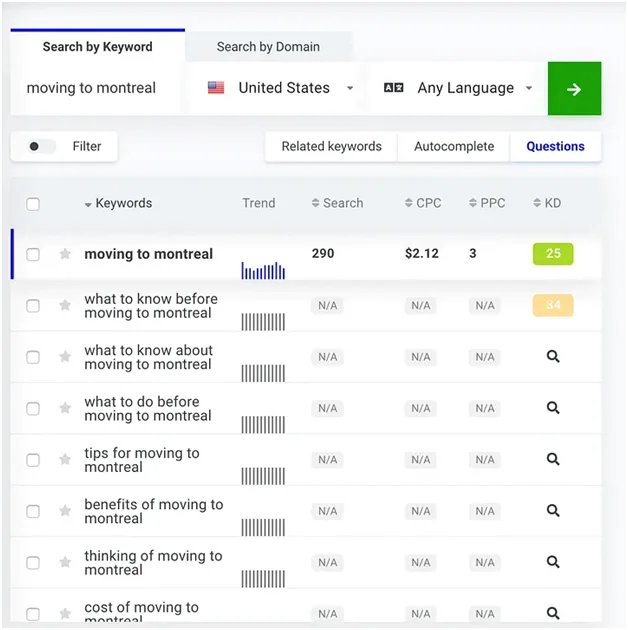628x630 pixels.
Task: Click the United States flag icon
Action: (x=216, y=88)
